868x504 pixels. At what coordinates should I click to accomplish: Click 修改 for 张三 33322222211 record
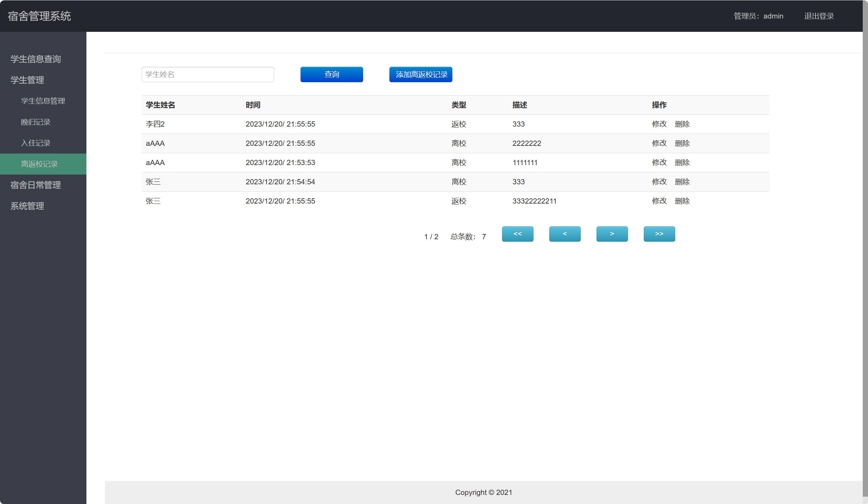tap(659, 201)
